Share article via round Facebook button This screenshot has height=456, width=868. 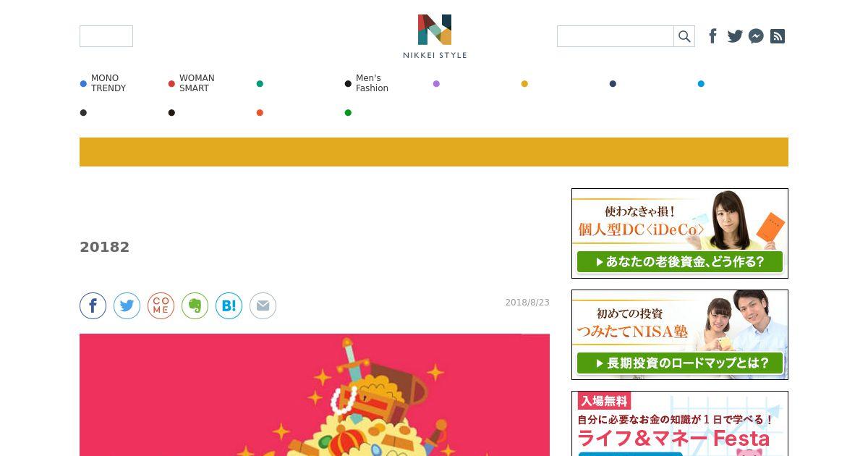(93, 306)
